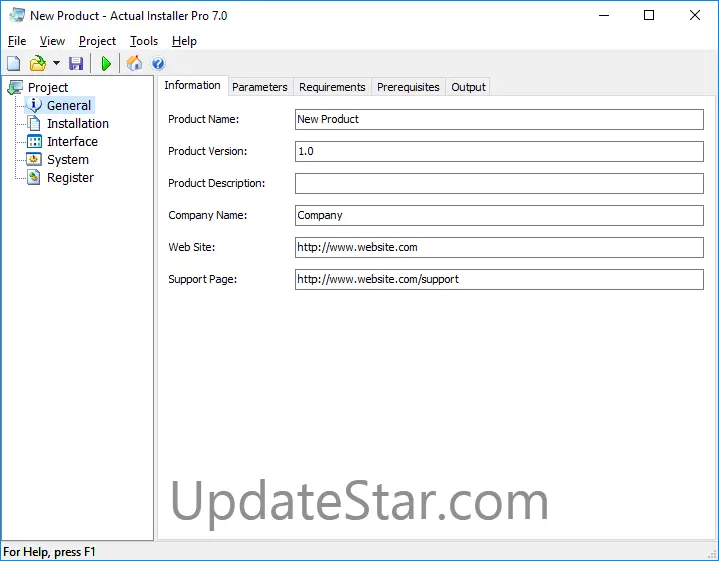This screenshot has width=719, height=561.
Task: Switch to the Information tab
Action: pyautogui.click(x=193, y=85)
